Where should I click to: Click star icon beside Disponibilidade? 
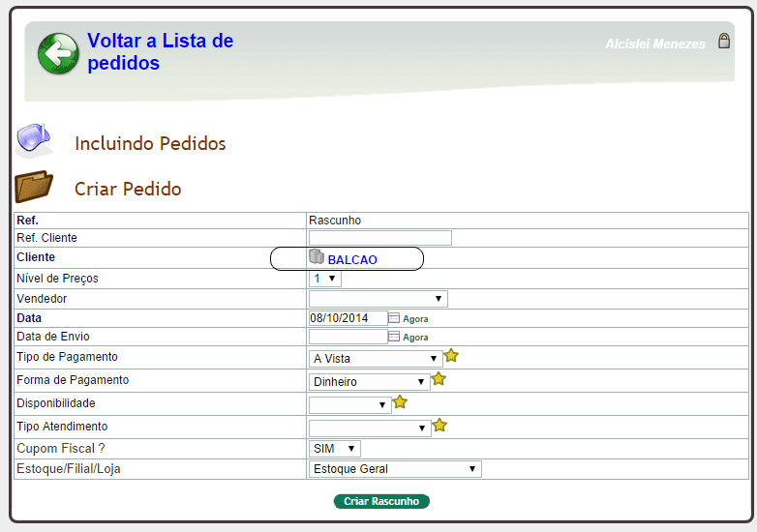400,401
